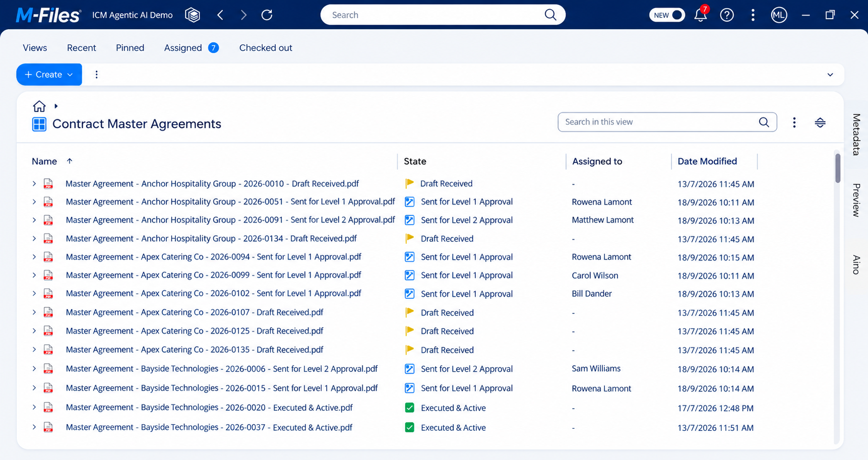Switch to the Recent tab

click(81, 48)
